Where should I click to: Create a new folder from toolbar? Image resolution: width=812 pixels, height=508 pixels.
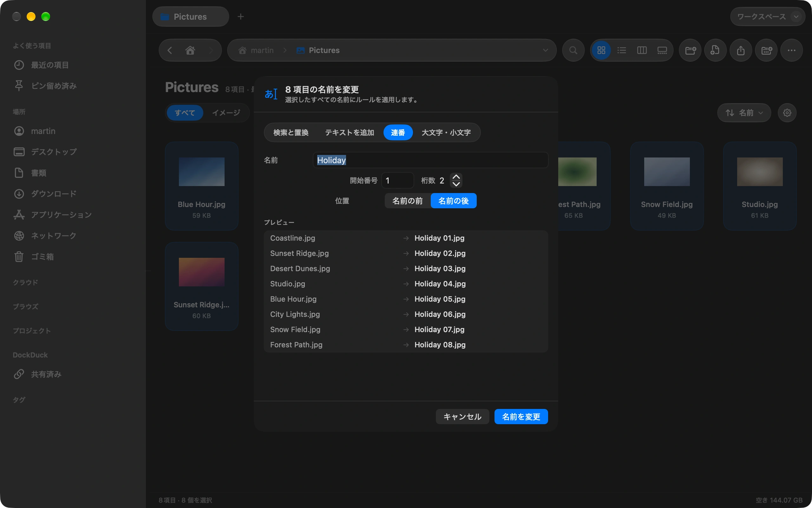click(x=690, y=50)
